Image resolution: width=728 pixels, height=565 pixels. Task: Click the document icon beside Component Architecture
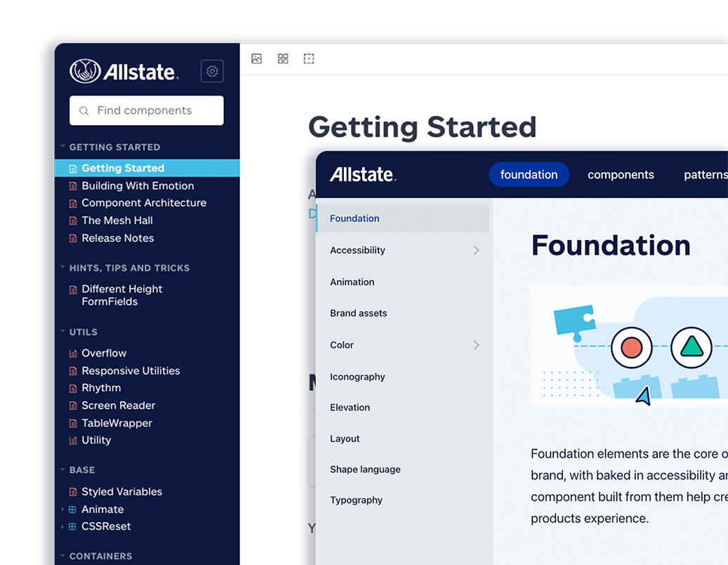tap(73, 204)
